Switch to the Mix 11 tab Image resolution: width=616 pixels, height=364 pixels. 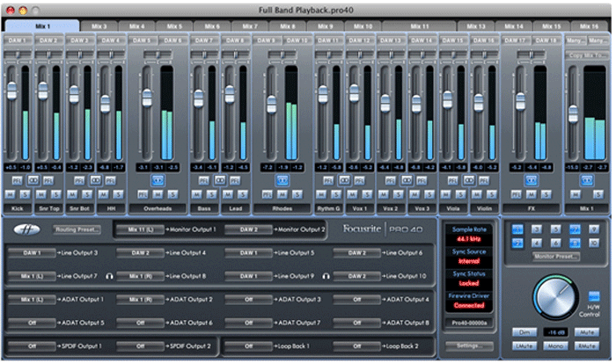[x=419, y=26]
